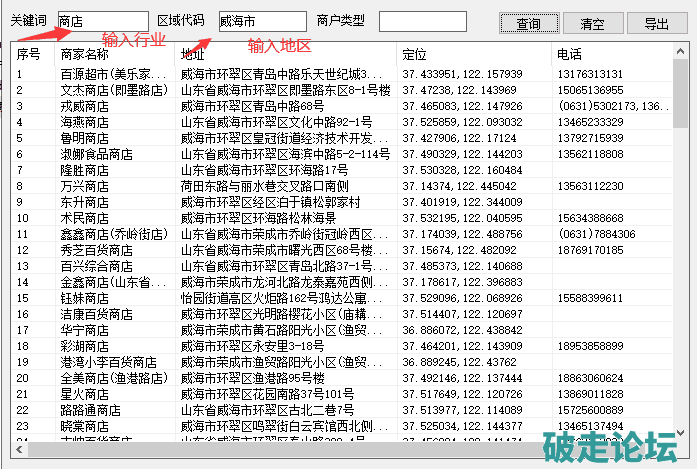The height and width of the screenshot is (469, 697).
Task: Click the empty 商户类型 input field
Action: [x=422, y=21]
